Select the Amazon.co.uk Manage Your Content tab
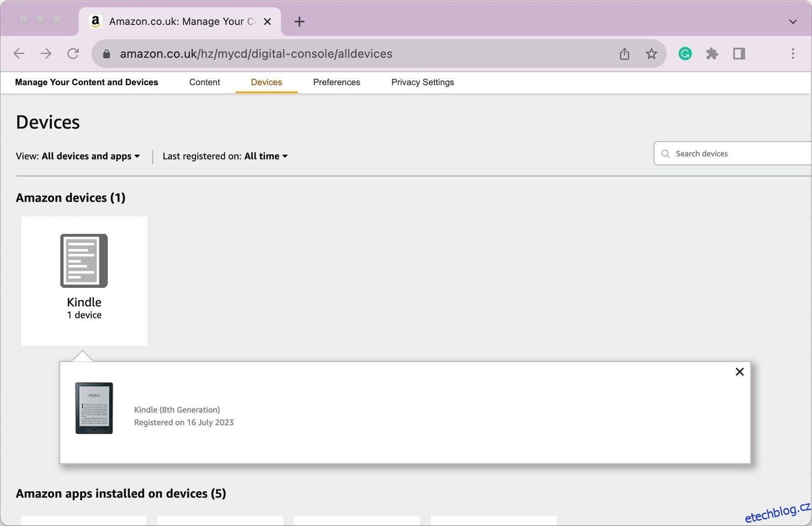Screen dimensions: 812x526 point(180,21)
